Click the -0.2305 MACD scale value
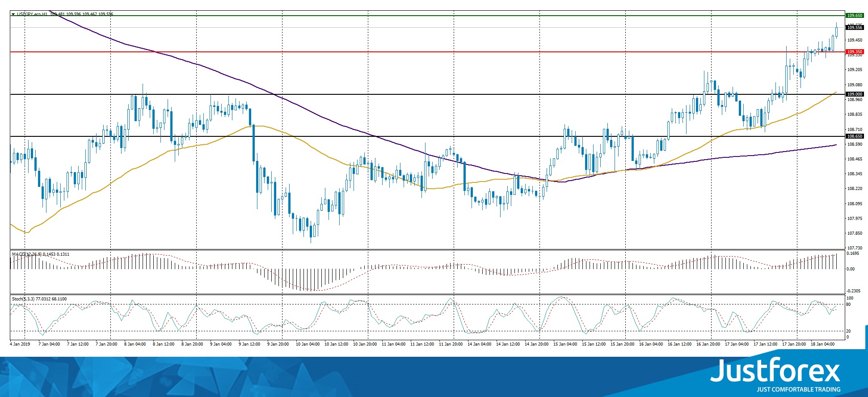This screenshot has width=868, height=397. [854, 291]
